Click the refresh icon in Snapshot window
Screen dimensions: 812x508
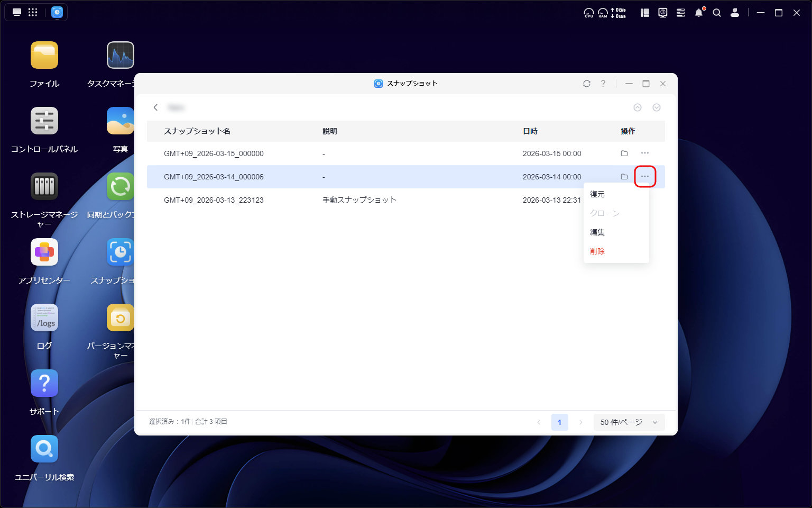pyautogui.click(x=586, y=84)
